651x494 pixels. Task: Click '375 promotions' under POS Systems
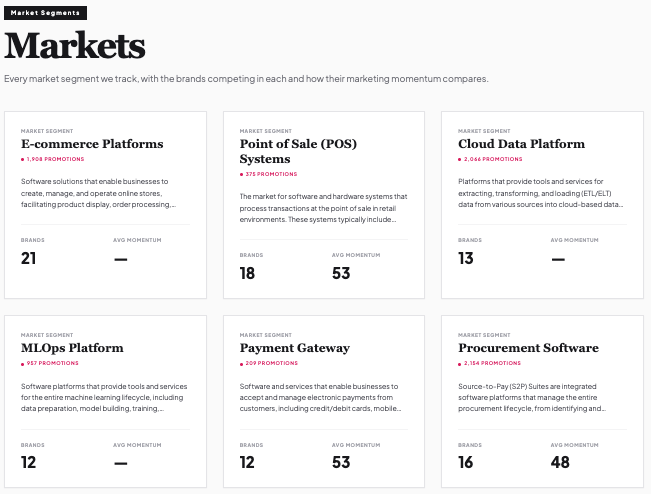(269, 174)
